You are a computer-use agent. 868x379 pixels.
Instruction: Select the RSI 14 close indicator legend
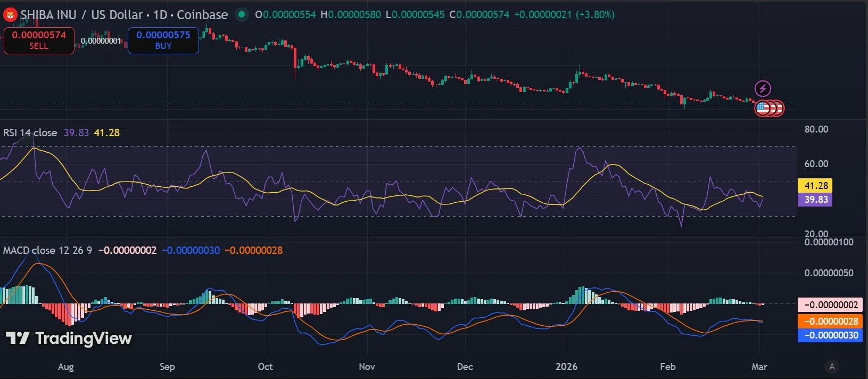click(30, 133)
